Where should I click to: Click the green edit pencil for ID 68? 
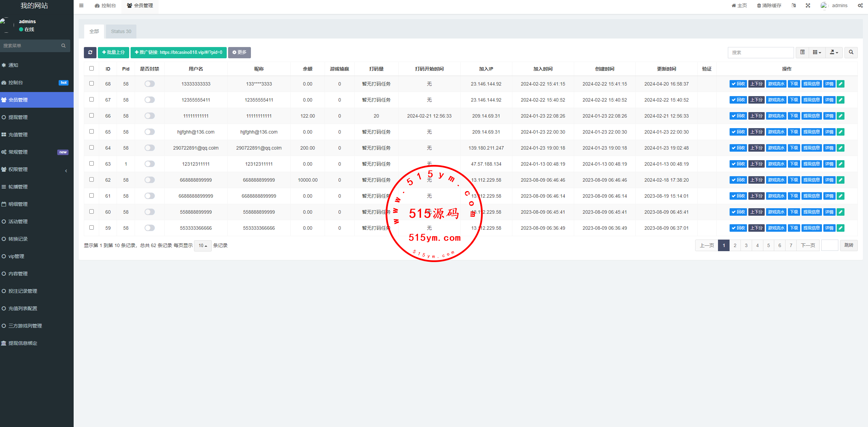pyautogui.click(x=841, y=84)
